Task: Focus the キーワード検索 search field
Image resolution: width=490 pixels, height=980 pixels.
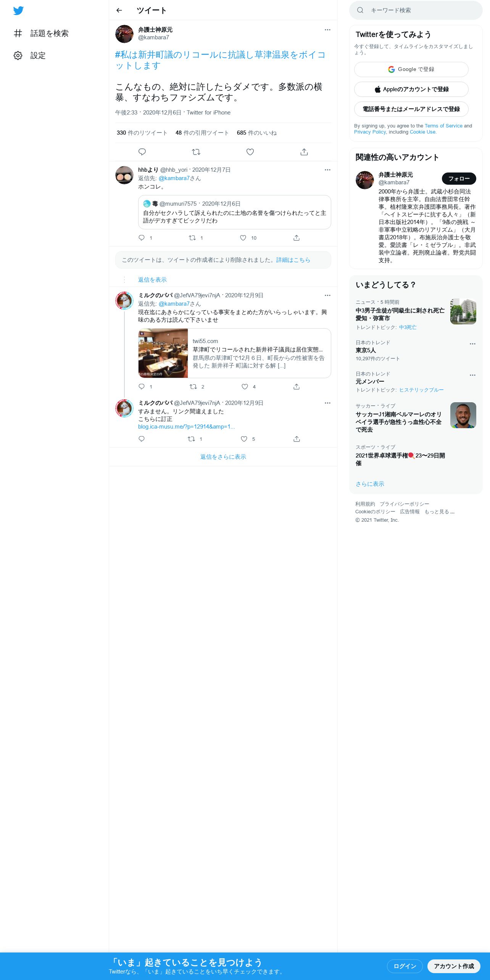Action: [x=416, y=10]
